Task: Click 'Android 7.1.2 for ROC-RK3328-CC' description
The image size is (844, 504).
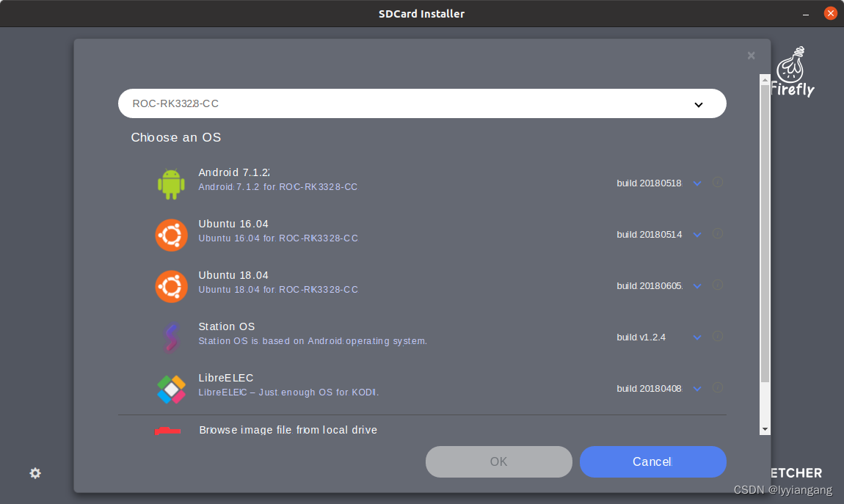Action: tap(277, 187)
